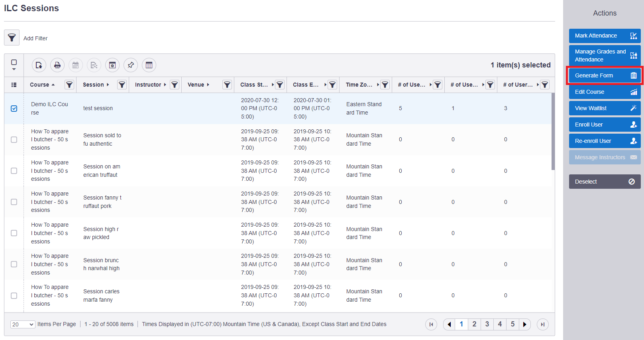
Task: Click Mark Attendance button
Action: 605,36
